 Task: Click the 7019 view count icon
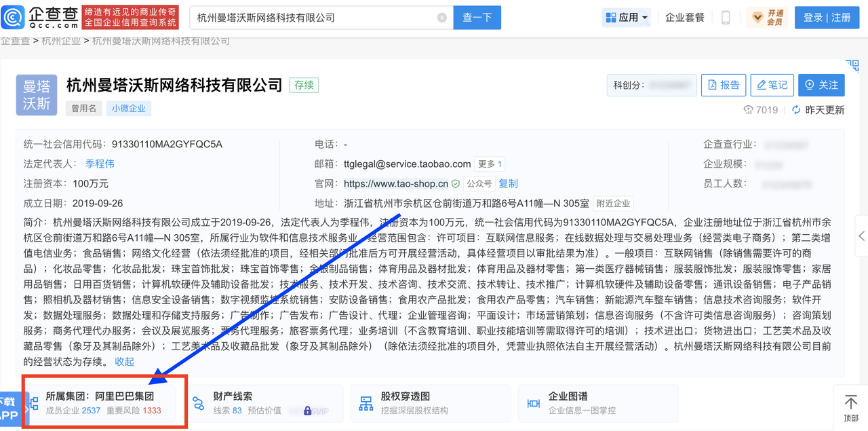coord(749,110)
